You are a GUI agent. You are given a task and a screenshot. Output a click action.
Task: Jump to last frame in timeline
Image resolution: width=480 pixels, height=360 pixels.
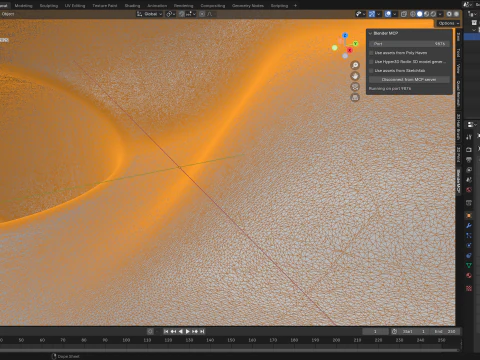click(202, 331)
